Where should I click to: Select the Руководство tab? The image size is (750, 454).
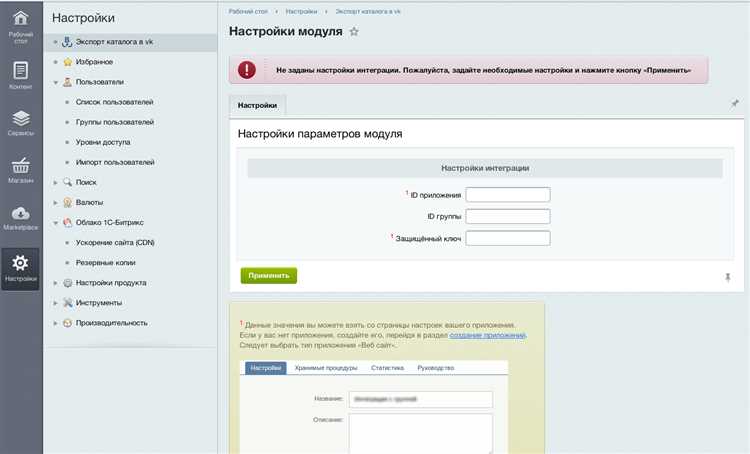tap(436, 368)
